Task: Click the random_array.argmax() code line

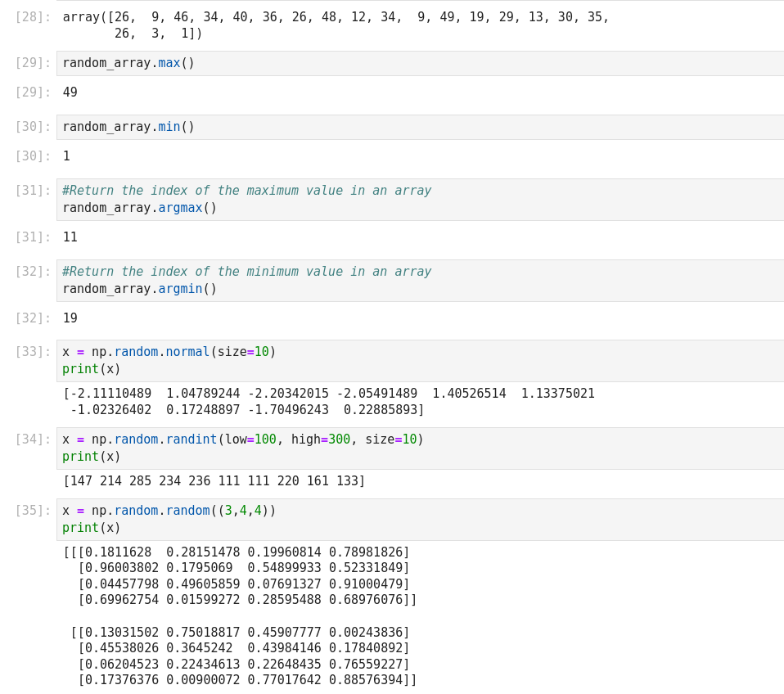Action: (139, 208)
